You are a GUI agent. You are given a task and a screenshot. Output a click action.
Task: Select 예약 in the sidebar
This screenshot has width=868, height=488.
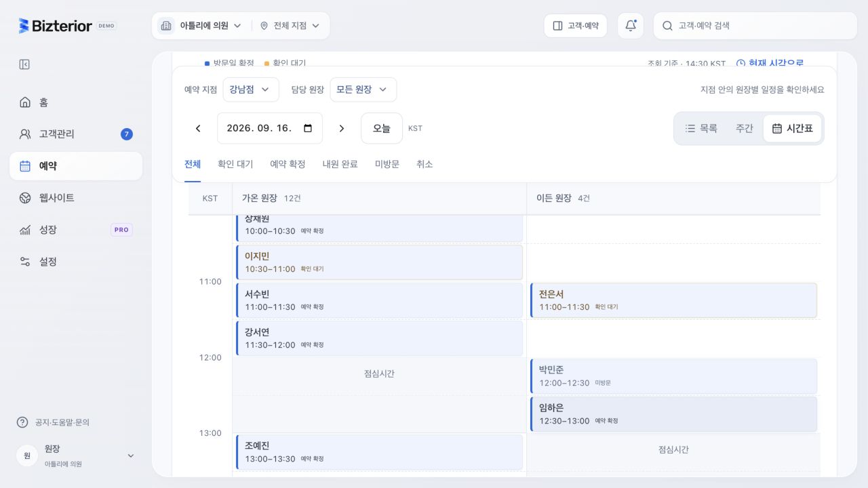(x=76, y=166)
